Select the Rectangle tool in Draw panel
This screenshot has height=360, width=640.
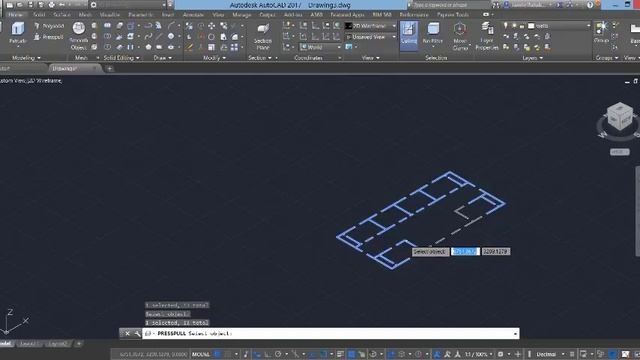159,47
